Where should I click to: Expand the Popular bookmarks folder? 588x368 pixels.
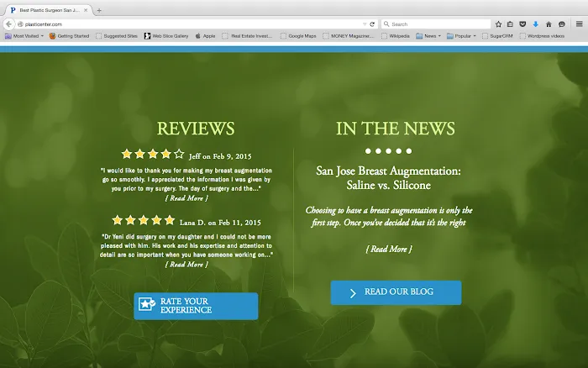463,36
